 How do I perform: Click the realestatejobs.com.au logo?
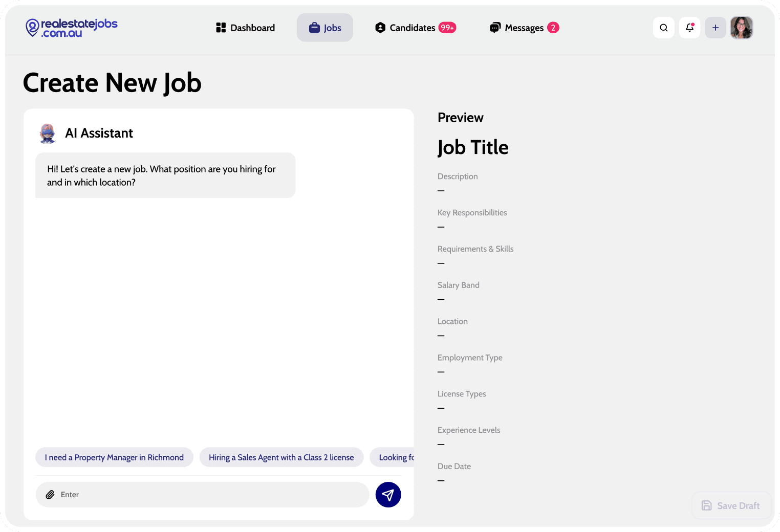[x=72, y=28]
